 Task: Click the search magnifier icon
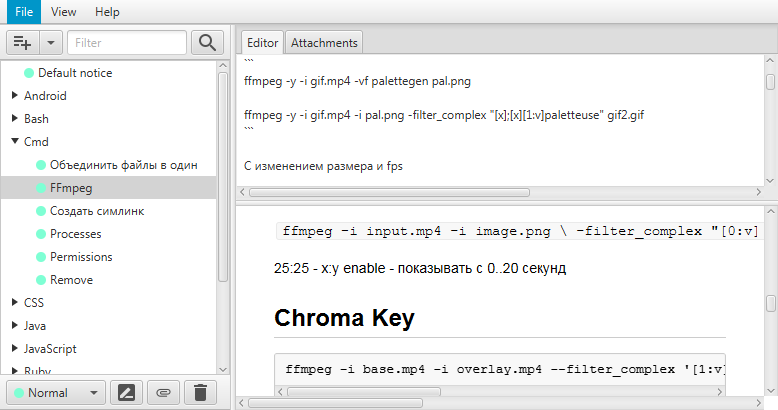pyautogui.click(x=207, y=43)
